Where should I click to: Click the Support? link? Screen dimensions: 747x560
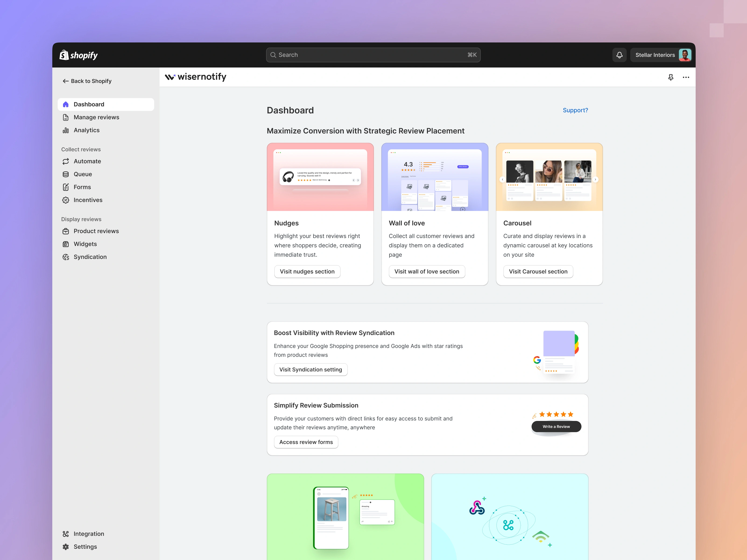click(x=575, y=110)
